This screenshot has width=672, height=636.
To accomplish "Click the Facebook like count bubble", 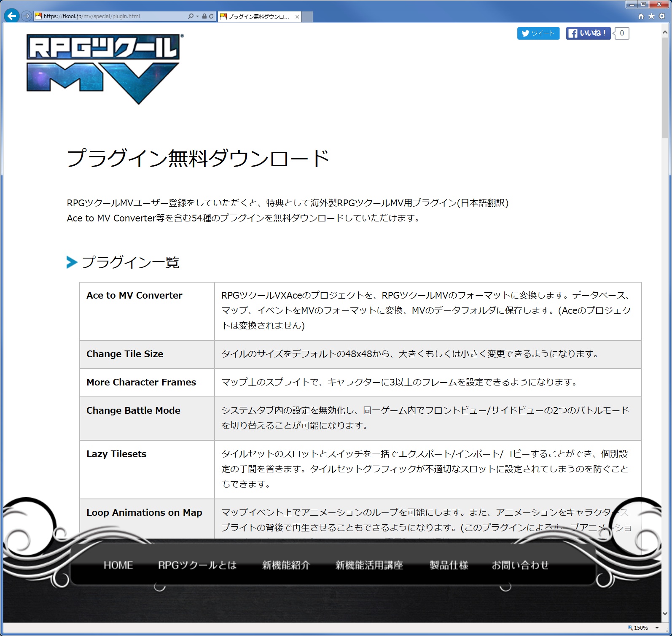I will (x=621, y=33).
